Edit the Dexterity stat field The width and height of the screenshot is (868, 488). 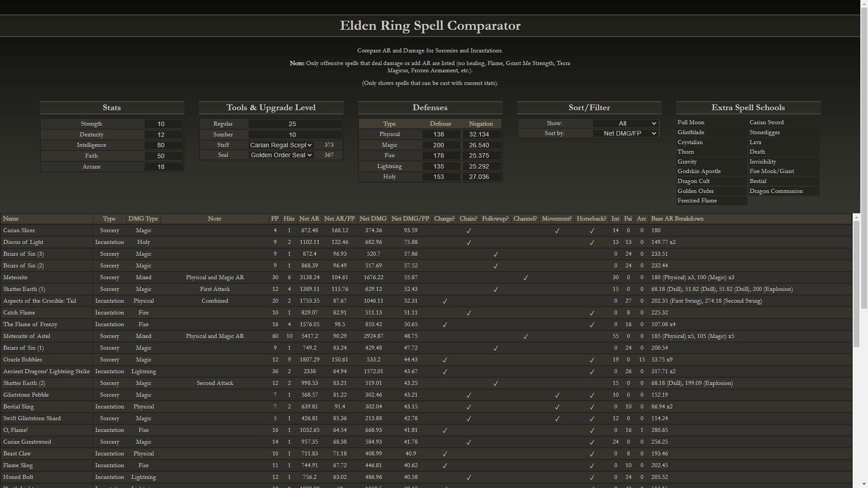coord(163,135)
